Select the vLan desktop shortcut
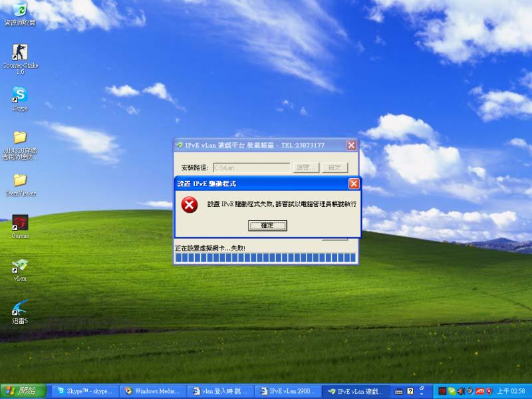Screen dimensions: 532x399 tap(20, 269)
